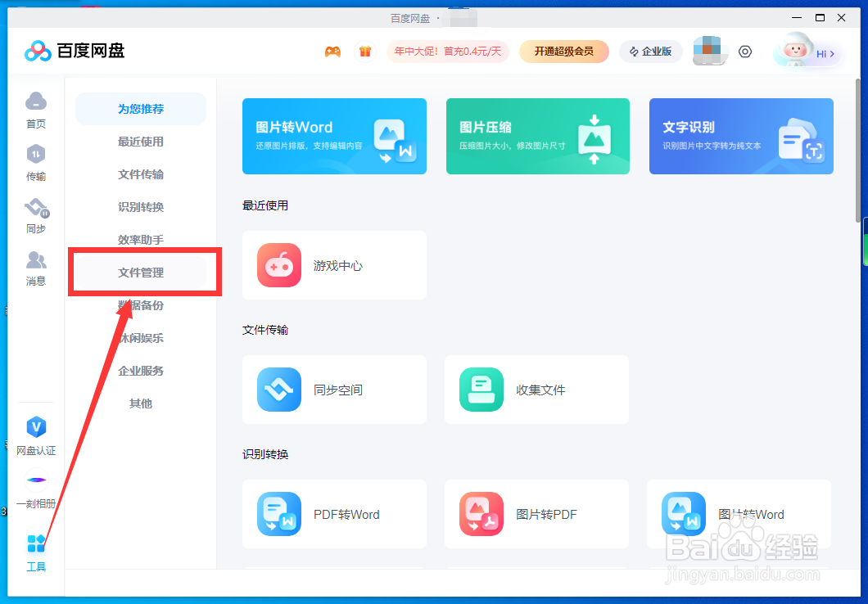Click the 图片压缩 green banner
Screen dimensions: 868x604
pyautogui.click(x=537, y=136)
